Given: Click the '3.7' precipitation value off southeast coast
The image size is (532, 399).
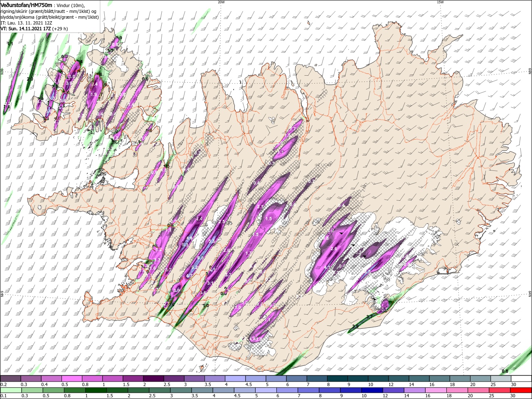Looking at the screenshot, I should pos(370,317).
